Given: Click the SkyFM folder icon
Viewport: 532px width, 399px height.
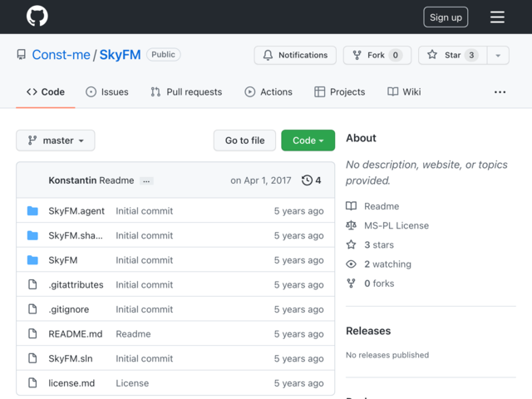Looking at the screenshot, I should [x=32, y=260].
